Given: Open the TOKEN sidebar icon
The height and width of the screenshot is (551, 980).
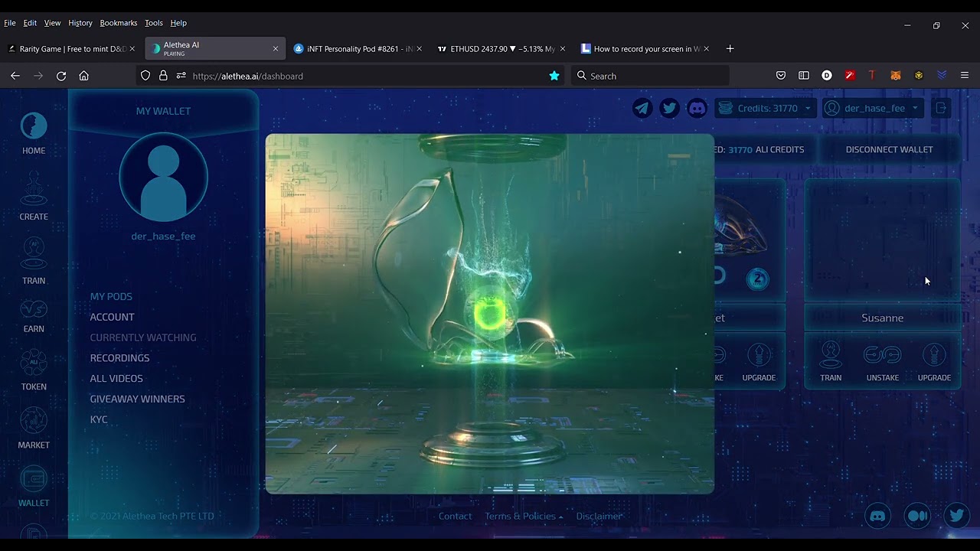Looking at the screenshot, I should [34, 362].
